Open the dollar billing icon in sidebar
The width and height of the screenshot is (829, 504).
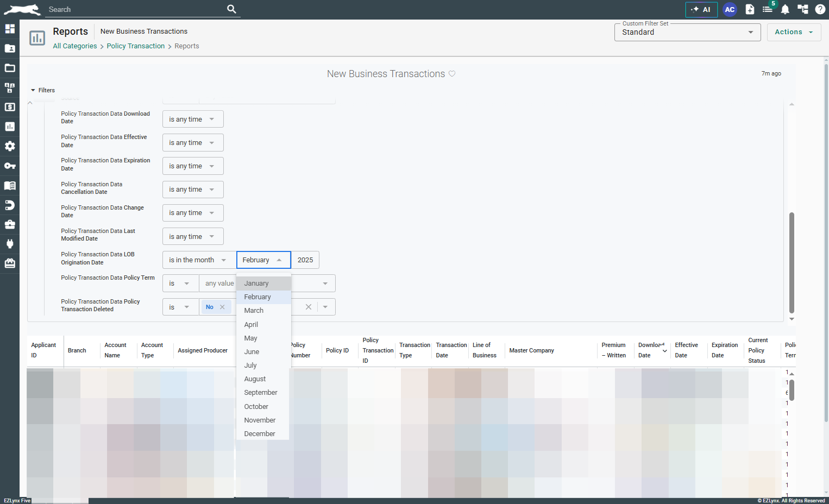click(x=10, y=107)
